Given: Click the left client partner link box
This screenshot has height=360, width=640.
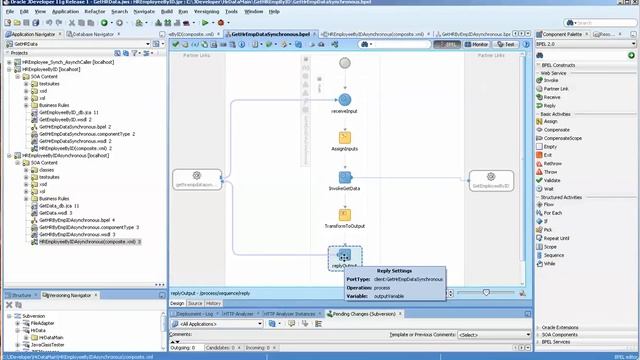Looking at the screenshot, I should point(197,180).
